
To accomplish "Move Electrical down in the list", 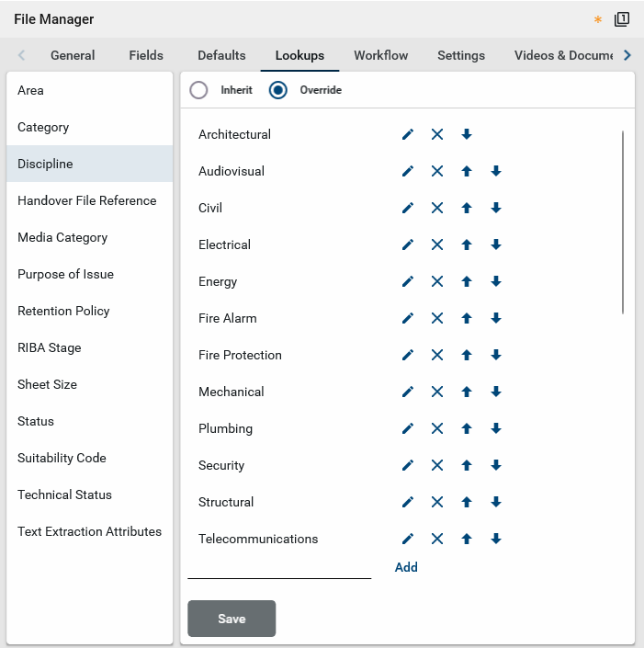I will pos(496,245).
